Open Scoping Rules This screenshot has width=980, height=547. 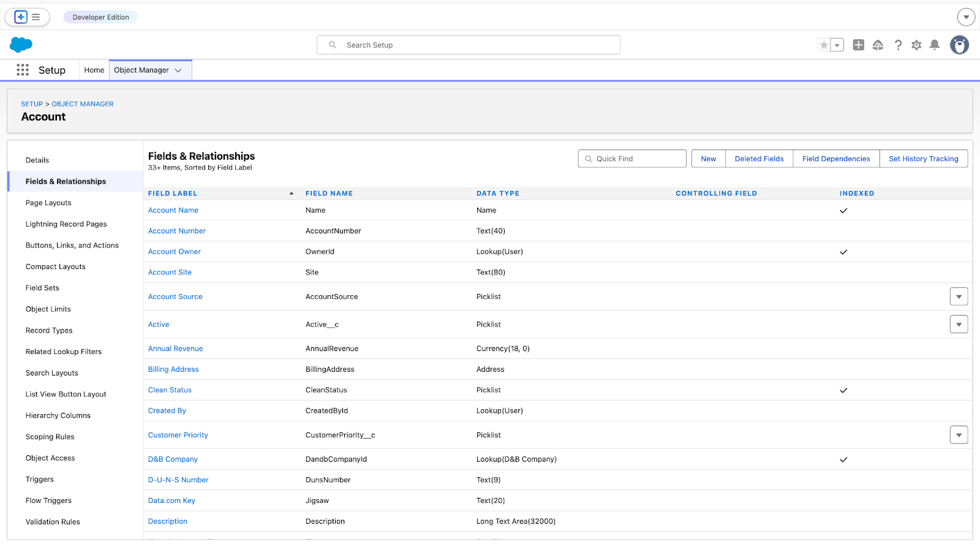[50, 437]
